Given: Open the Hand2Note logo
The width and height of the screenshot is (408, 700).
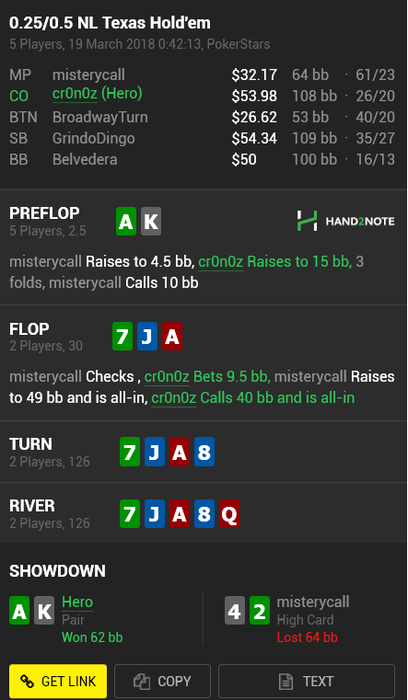Looking at the screenshot, I should pos(346,221).
